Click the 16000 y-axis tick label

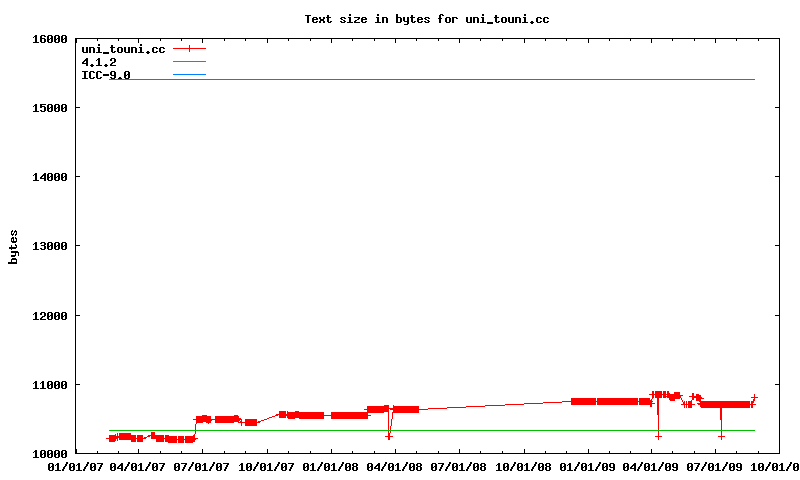coord(47,39)
